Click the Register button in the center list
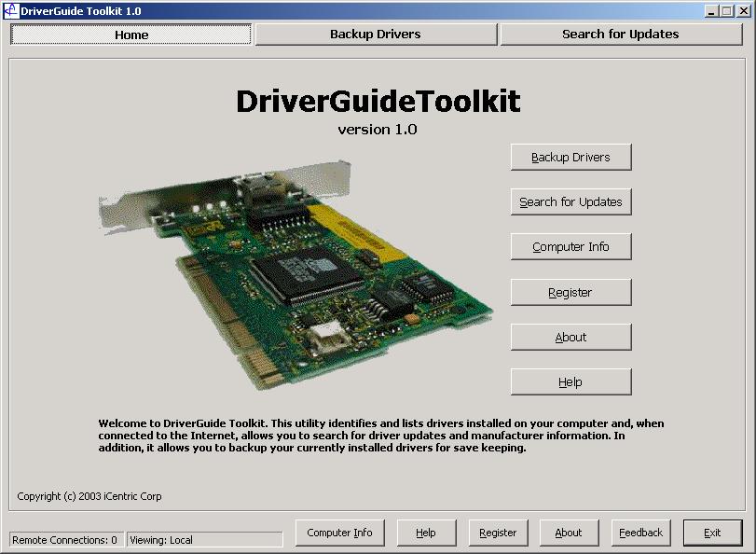The image size is (756, 554). [x=570, y=292]
